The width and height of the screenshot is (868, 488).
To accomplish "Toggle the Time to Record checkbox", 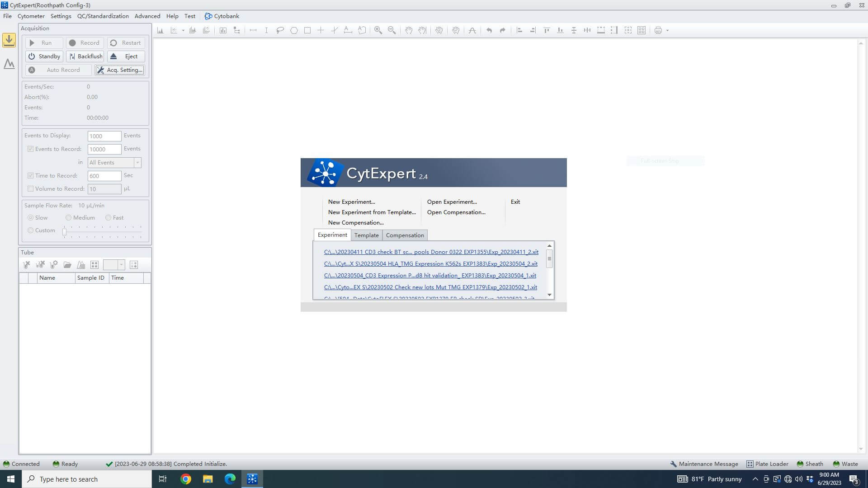I will (x=31, y=176).
